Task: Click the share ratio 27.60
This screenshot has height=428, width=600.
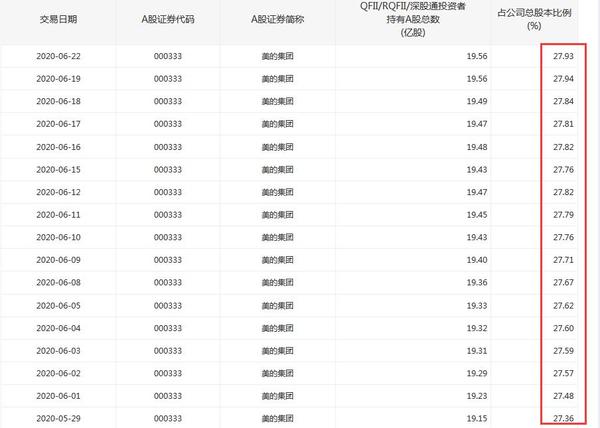Action: tap(563, 328)
